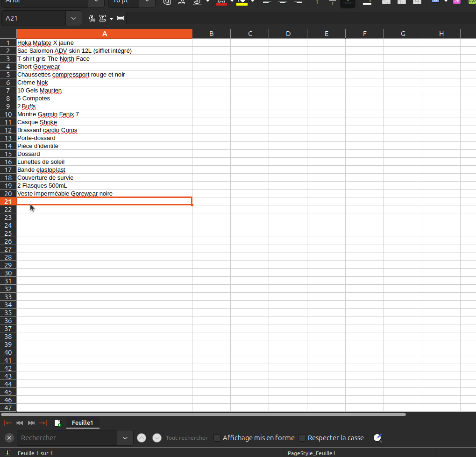The width and height of the screenshot is (476, 457).
Task: Open the Rechercher search history dropdown
Action: pyautogui.click(x=125, y=438)
